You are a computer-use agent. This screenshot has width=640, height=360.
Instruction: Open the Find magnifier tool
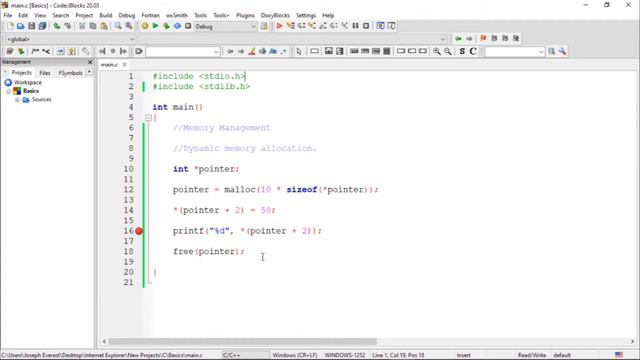118,26
